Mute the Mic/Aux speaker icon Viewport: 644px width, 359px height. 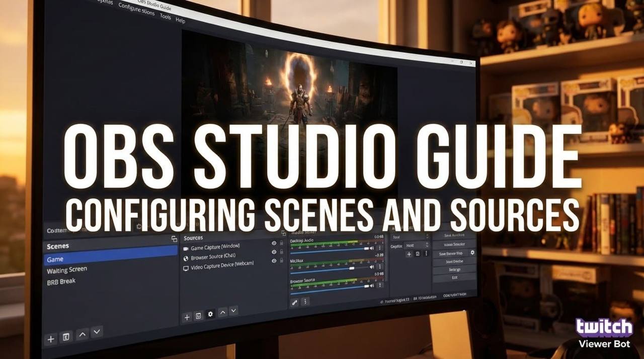(372, 267)
